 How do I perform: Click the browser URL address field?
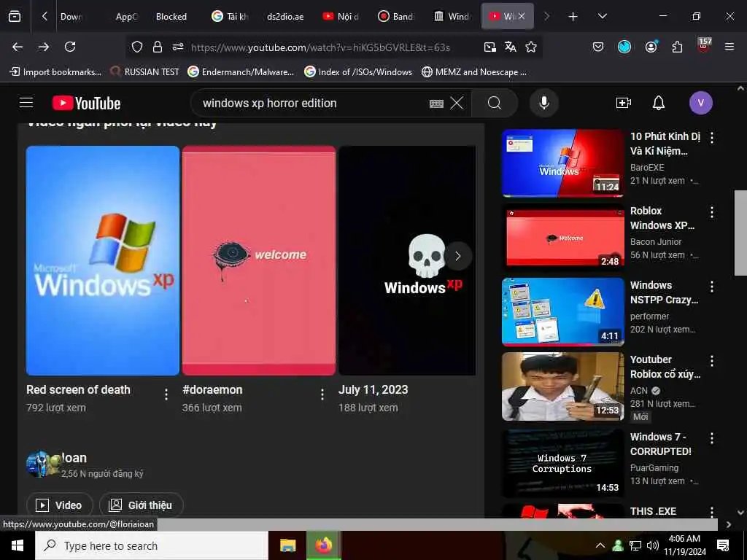click(320, 47)
